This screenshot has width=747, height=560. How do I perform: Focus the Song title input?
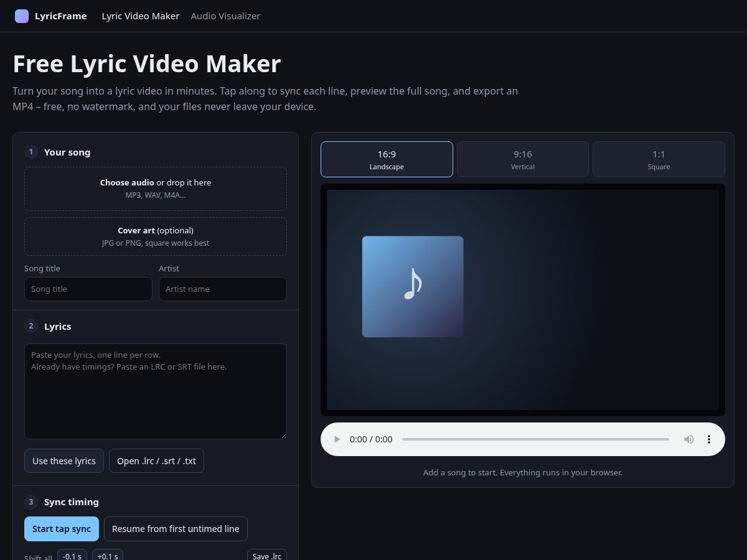(88, 289)
